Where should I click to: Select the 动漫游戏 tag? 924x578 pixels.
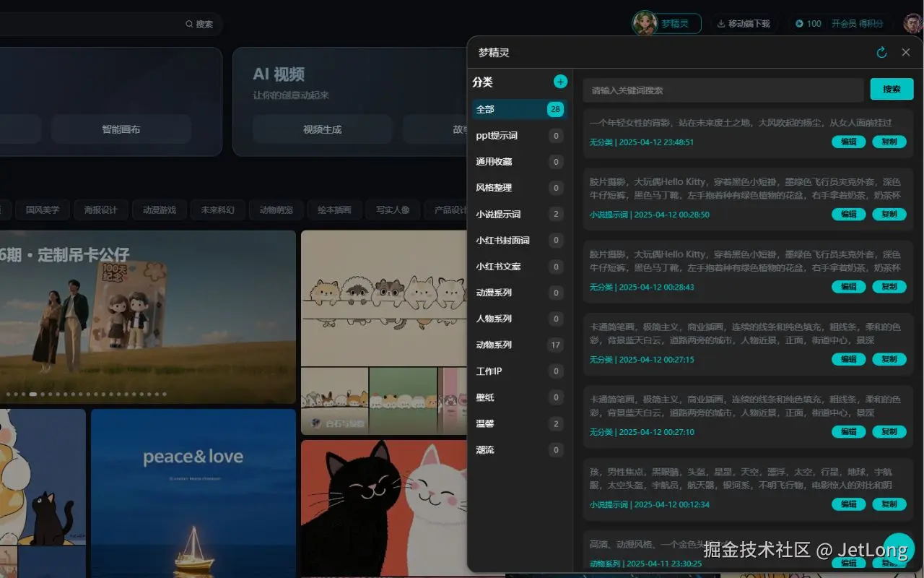click(x=160, y=210)
